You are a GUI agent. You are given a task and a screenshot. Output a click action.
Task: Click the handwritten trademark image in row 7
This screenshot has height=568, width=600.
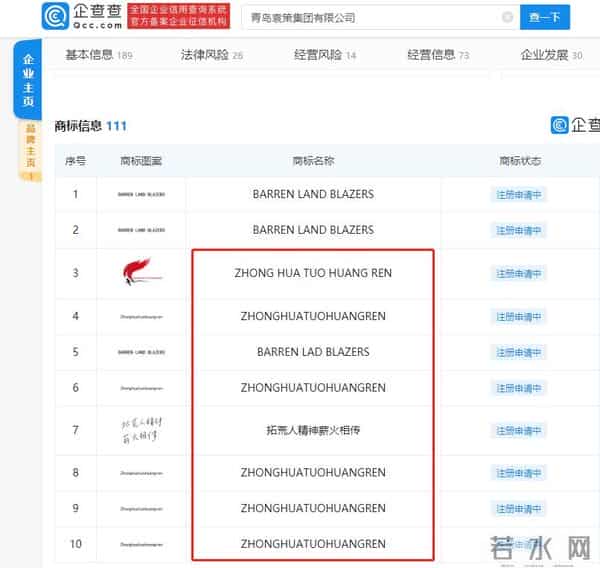[140, 431]
